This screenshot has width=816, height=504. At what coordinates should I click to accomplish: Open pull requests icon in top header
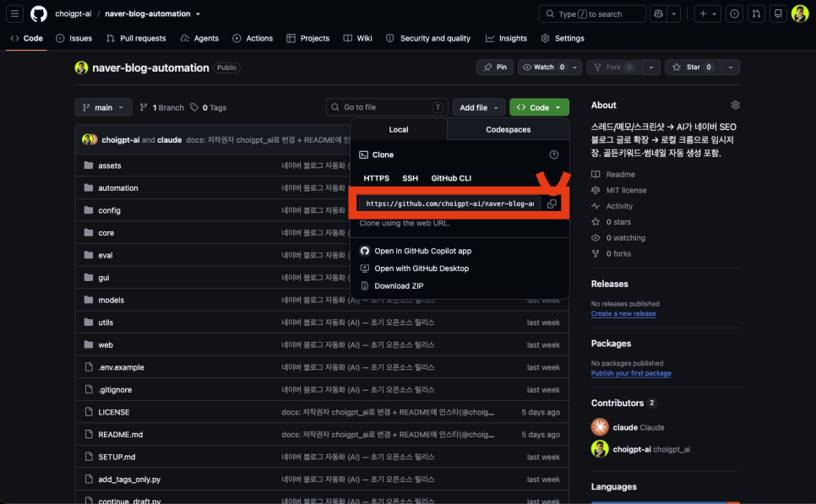point(756,14)
